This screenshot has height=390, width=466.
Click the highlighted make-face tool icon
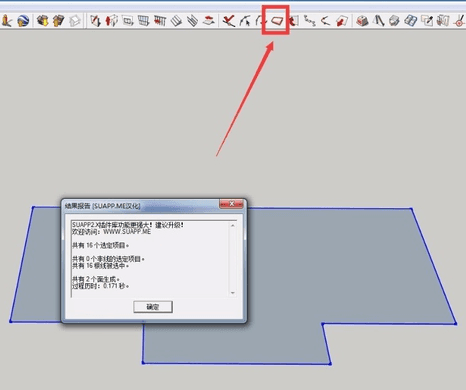pos(276,21)
